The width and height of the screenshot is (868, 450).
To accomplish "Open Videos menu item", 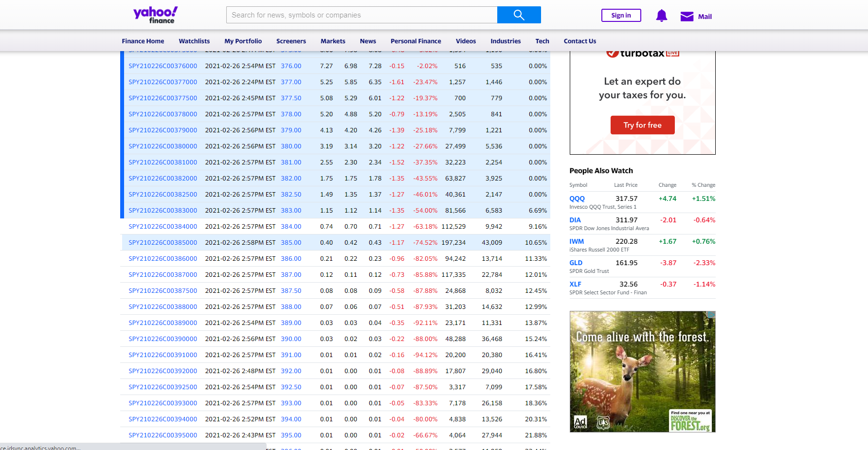I will click(x=466, y=41).
